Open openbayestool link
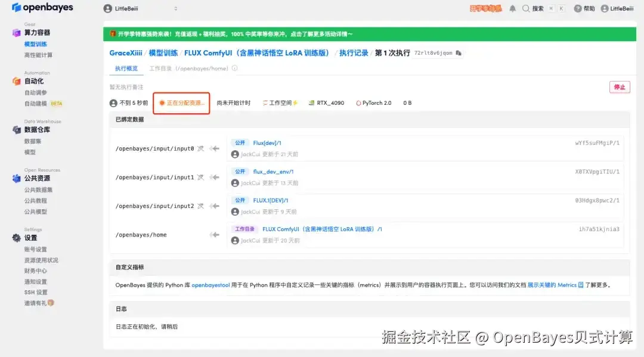The width and height of the screenshot is (644, 357). pyautogui.click(x=210, y=285)
